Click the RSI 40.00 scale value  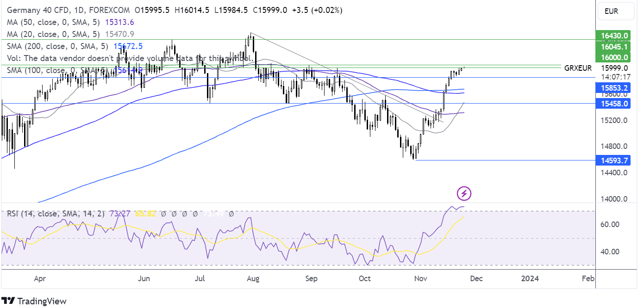pos(610,252)
